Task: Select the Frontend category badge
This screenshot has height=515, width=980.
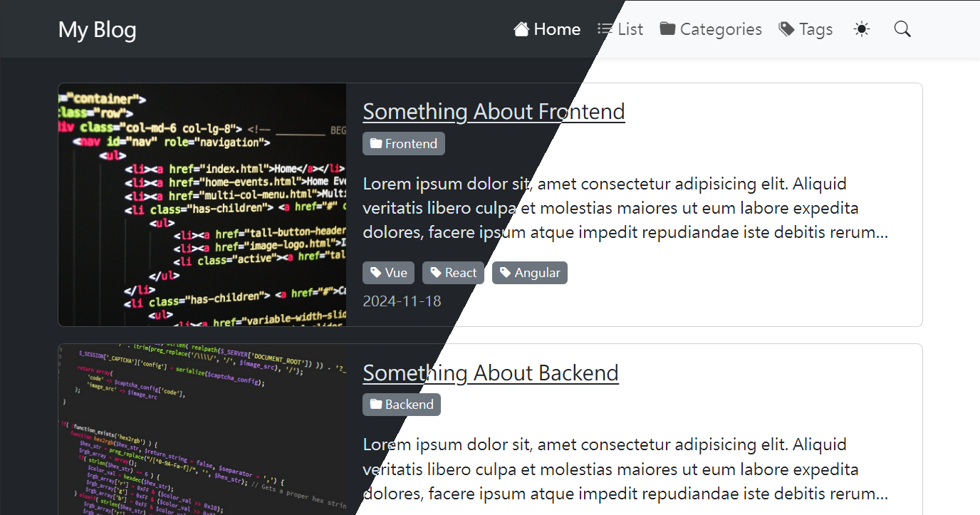Action: tap(404, 144)
